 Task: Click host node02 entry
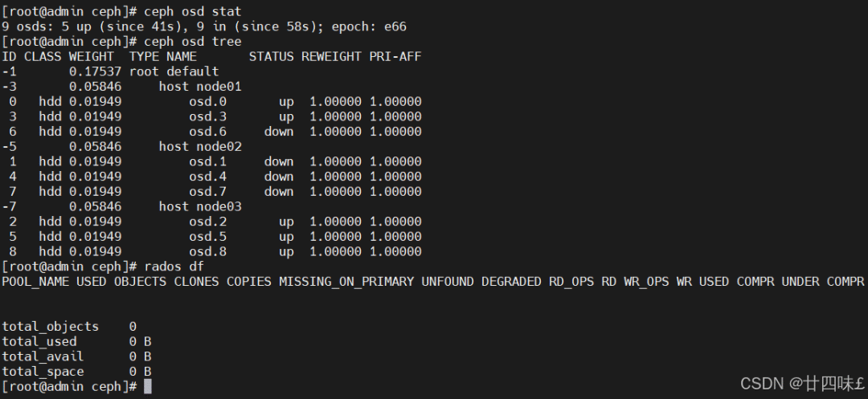200,146
